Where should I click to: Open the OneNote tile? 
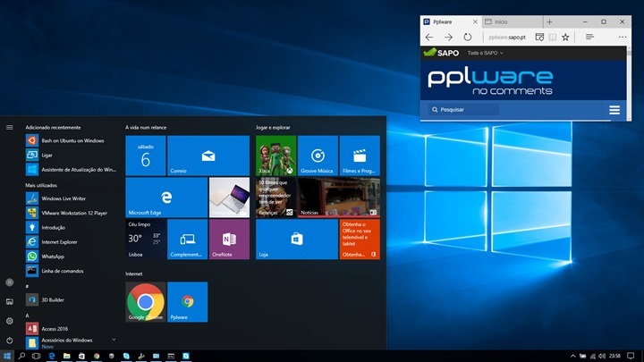pyautogui.click(x=229, y=240)
